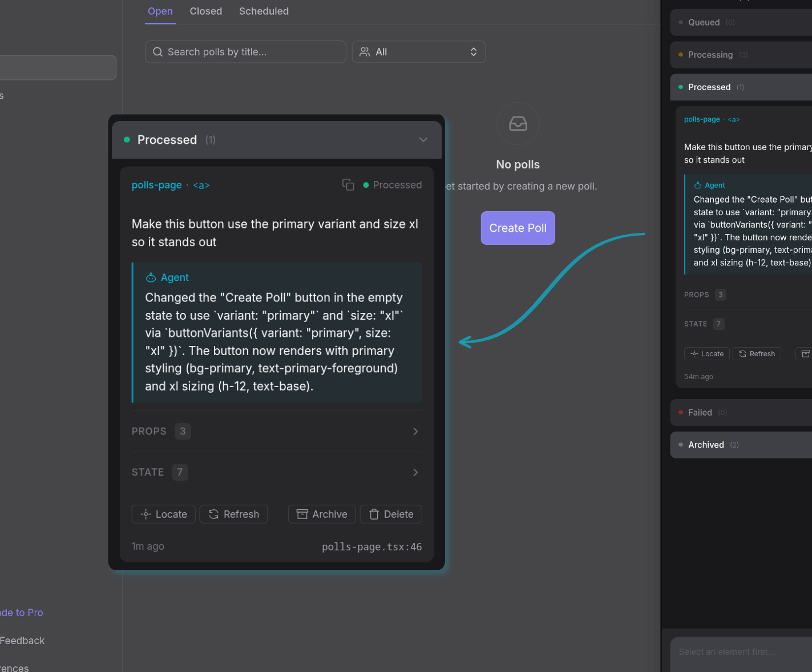The image size is (812, 672).
Task: Click the archive icon in the right sidebar entry
Action: click(x=805, y=353)
